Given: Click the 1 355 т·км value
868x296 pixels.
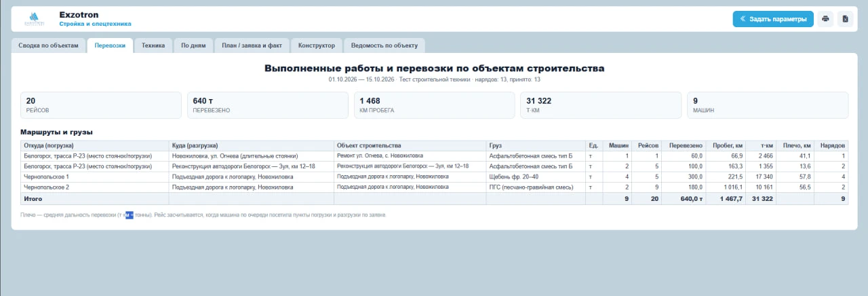Looking at the screenshot, I should [762, 166].
